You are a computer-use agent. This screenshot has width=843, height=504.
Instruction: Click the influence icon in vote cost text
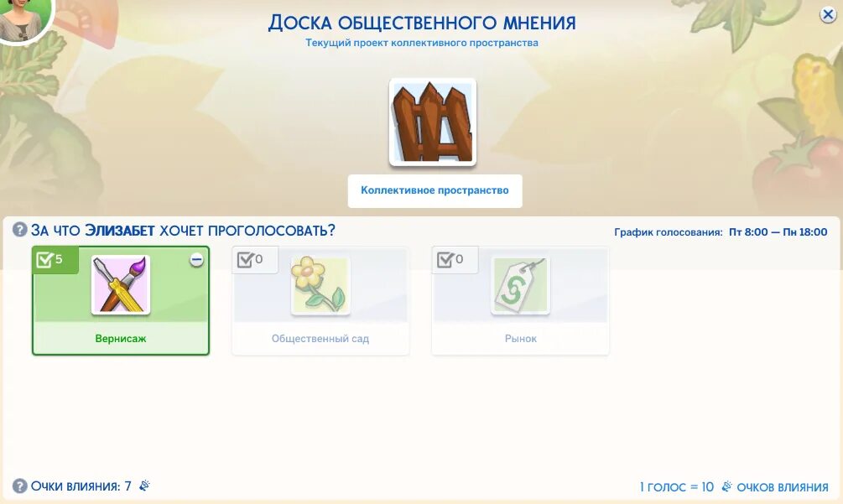click(x=726, y=486)
